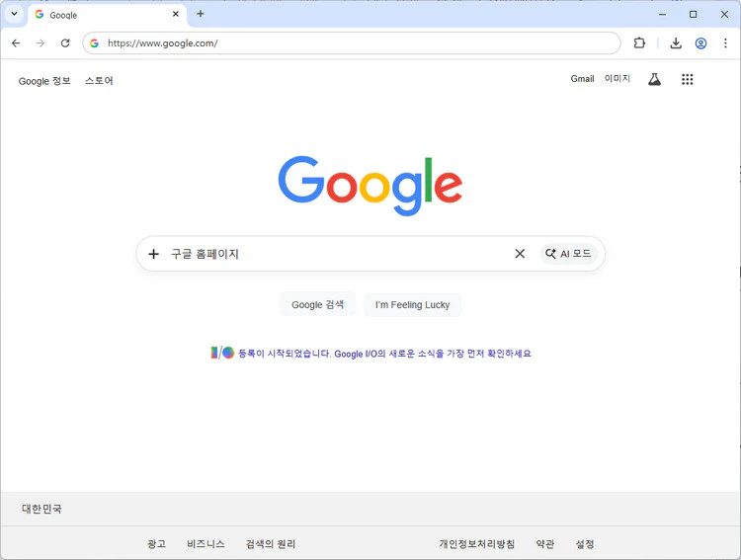Open the 설정 footer menu
This screenshot has width=741, height=560.
click(x=585, y=544)
